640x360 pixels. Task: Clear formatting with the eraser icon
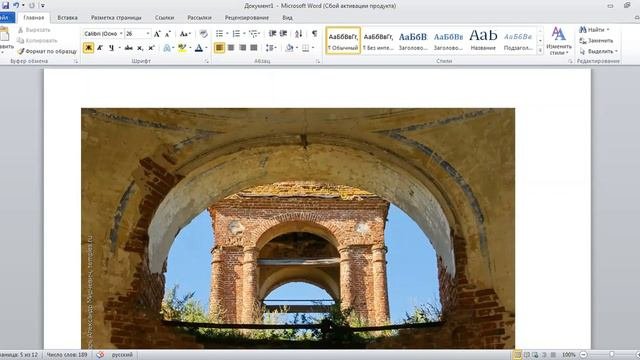pos(204,34)
